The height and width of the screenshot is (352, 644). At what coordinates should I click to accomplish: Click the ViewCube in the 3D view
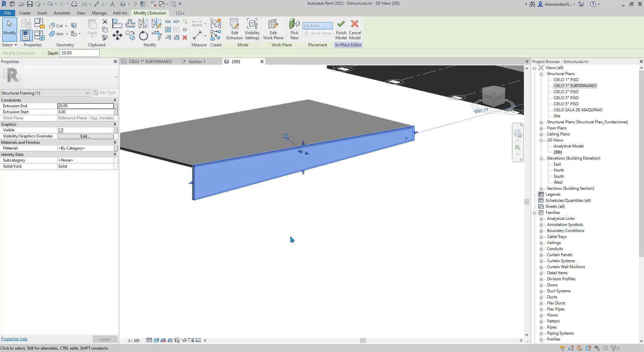(x=493, y=97)
